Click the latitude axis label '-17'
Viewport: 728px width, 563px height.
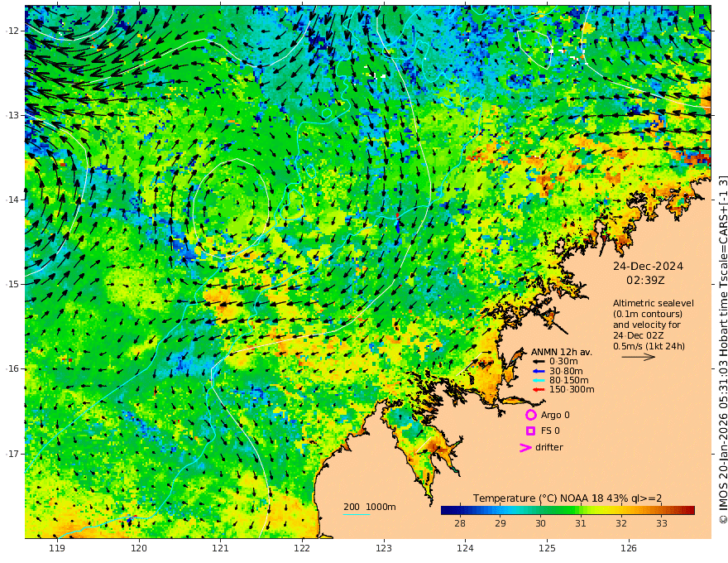12,454
